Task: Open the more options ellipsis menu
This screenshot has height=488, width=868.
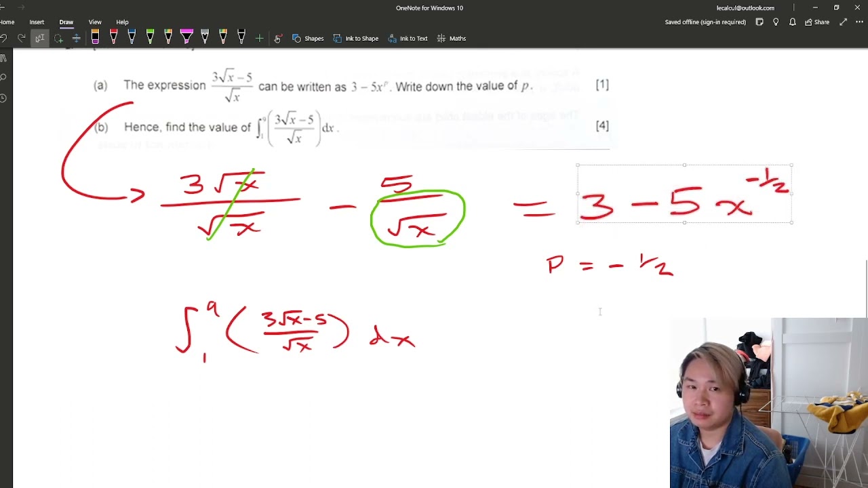Action: coord(859,22)
